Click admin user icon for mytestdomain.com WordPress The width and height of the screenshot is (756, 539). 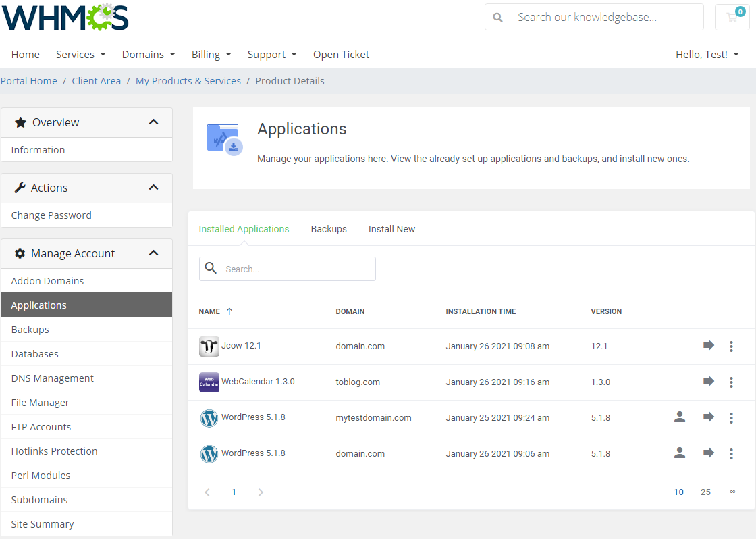pos(680,417)
